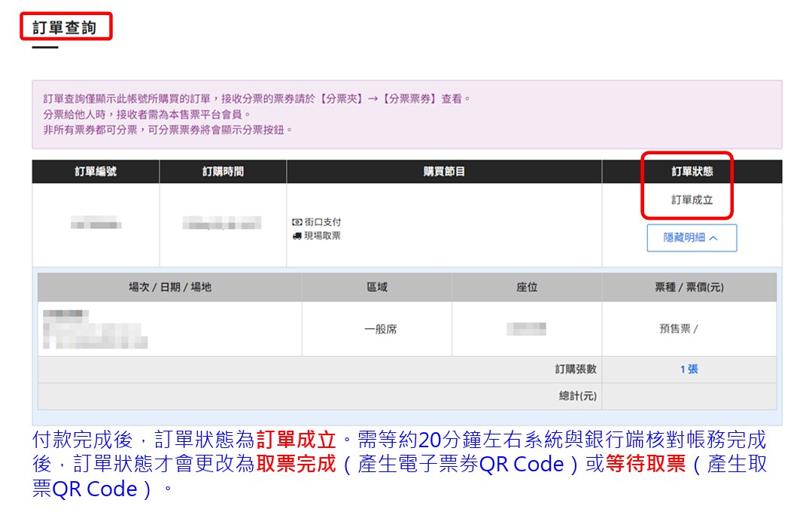The height and width of the screenshot is (512, 812).
Task: Click the 訂單編號 column header
Action: pos(96,172)
